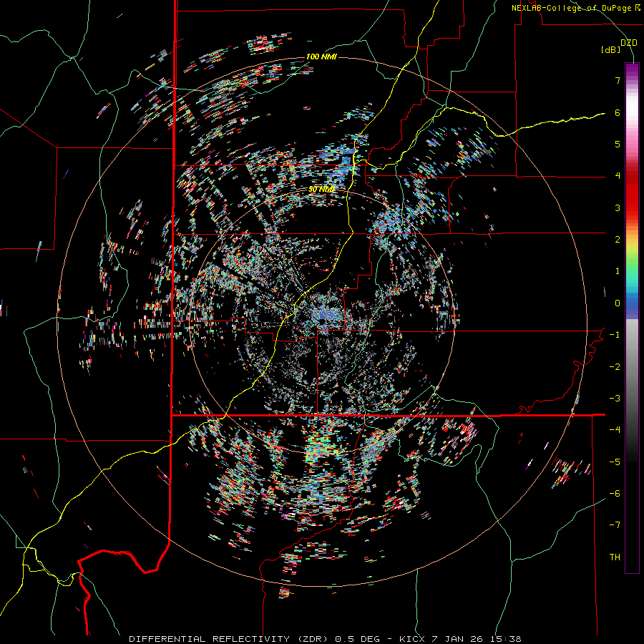Click the 7 JAN 26 date in the caption
This screenshot has width=644, height=644.
click(457, 639)
